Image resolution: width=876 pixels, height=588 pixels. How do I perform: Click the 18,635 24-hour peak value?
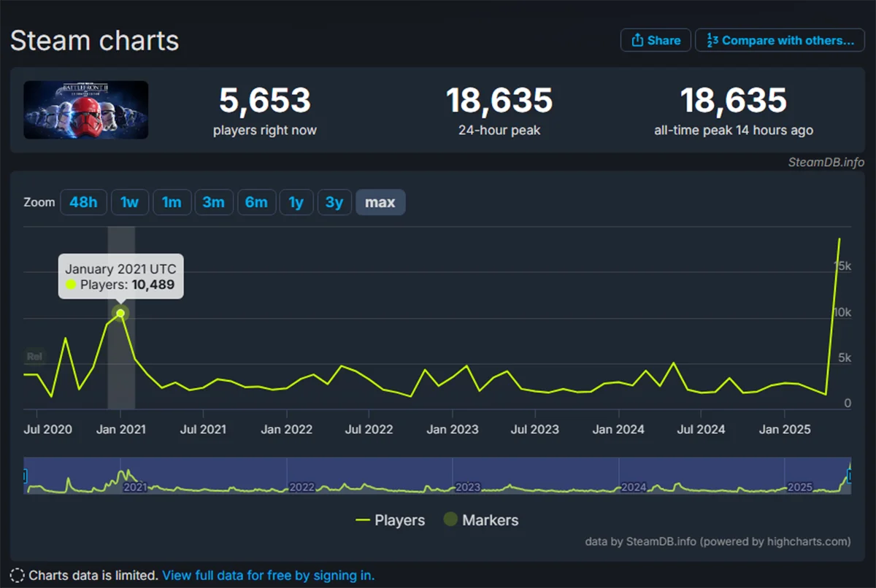(x=499, y=101)
